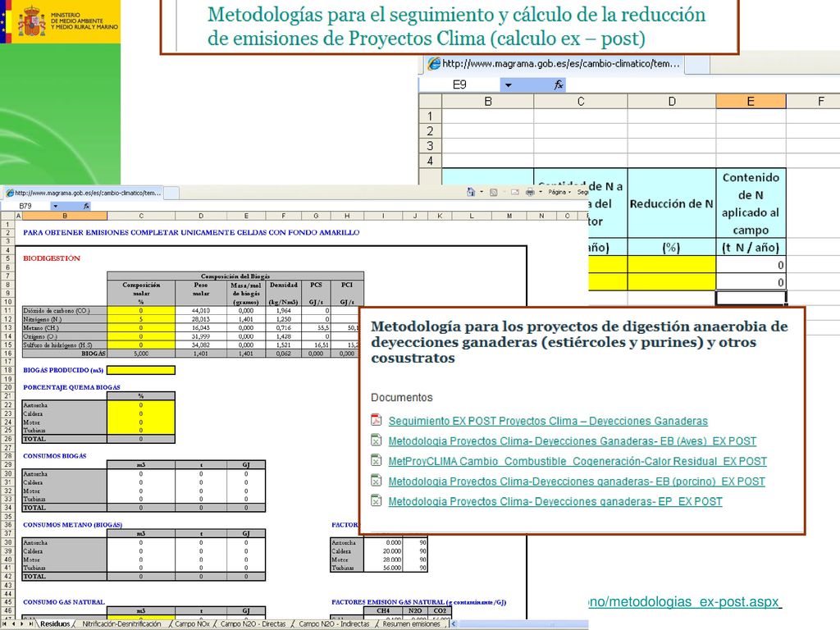
Task: Click the PDF icon next to Seguimiento EX POST
Action: (x=376, y=420)
